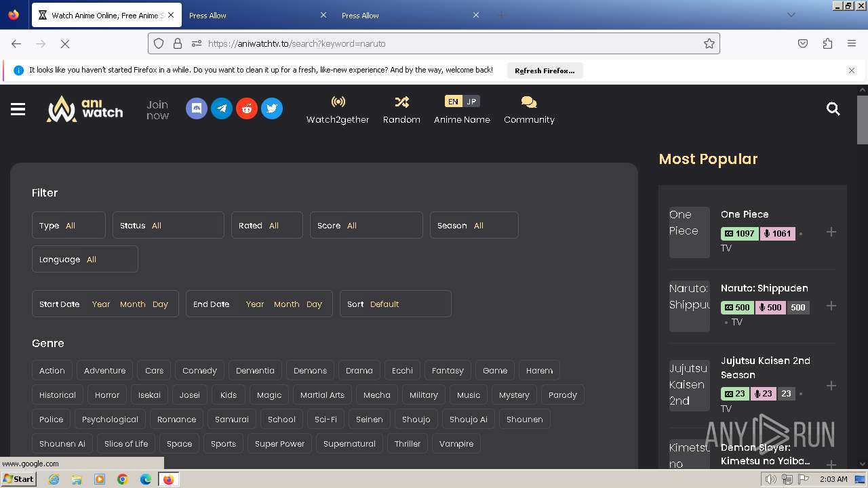Bookmark this page with the star icon
This screenshot has height=488, width=868.
point(709,43)
